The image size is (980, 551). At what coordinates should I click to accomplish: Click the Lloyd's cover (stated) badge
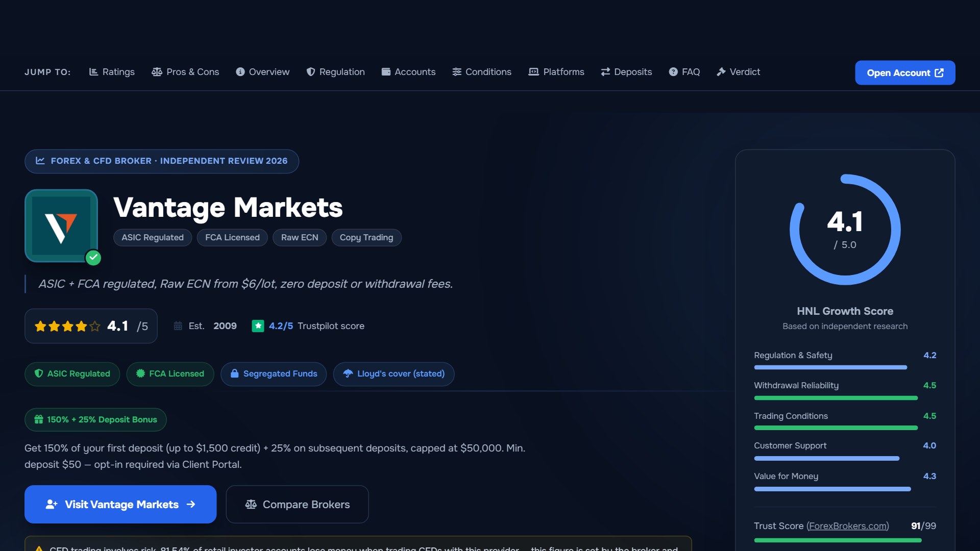pos(394,374)
